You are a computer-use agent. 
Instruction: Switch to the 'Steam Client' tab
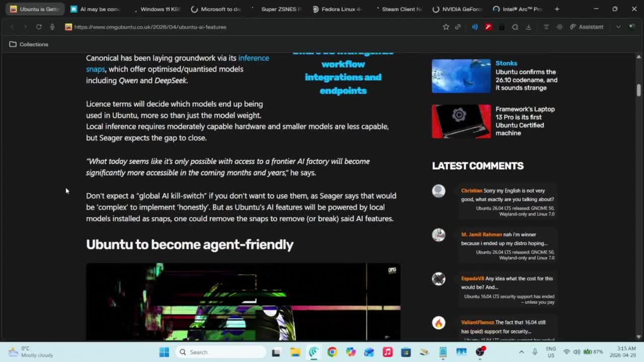[397, 9]
